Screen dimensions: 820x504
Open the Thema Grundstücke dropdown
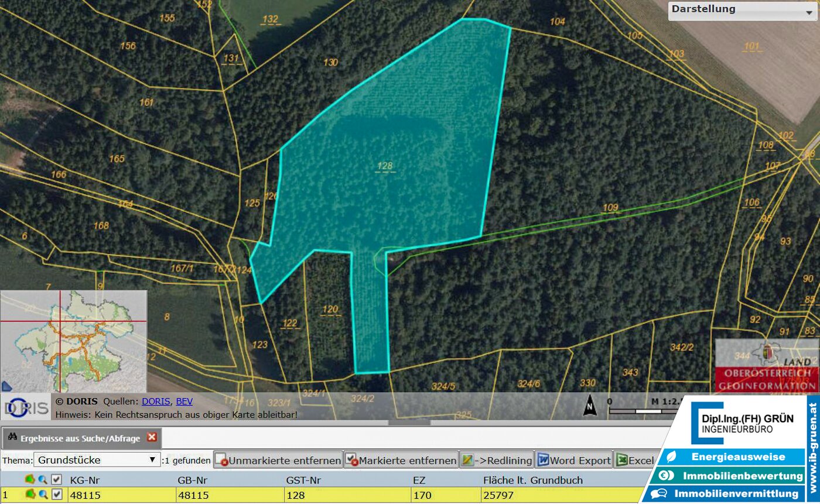coord(97,460)
